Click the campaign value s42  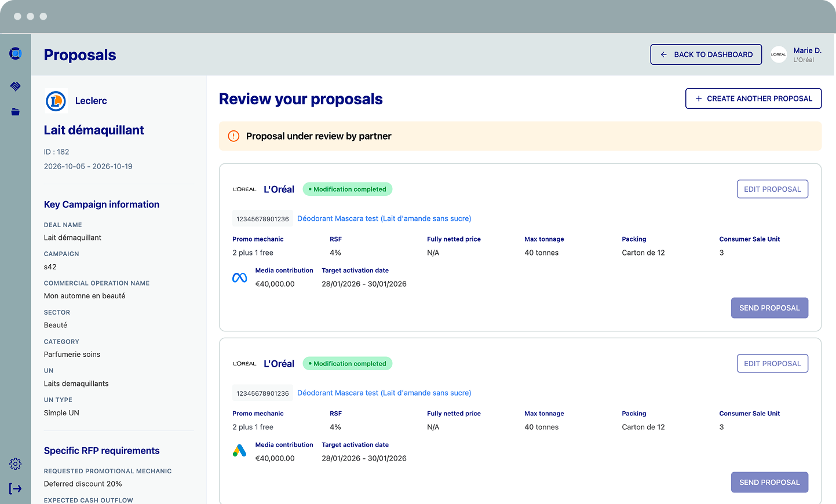tap(50, 267)
